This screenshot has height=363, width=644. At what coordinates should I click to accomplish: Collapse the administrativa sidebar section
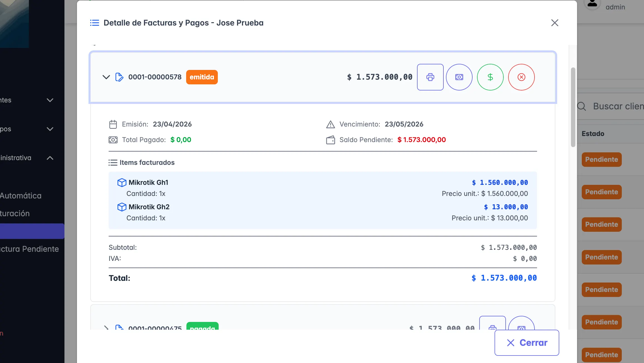(50, 158)
